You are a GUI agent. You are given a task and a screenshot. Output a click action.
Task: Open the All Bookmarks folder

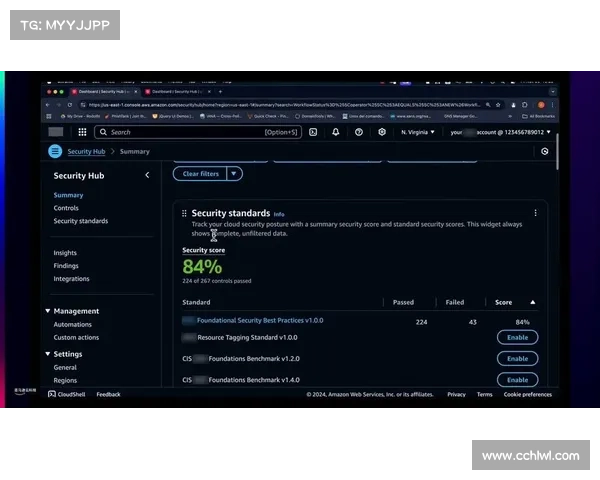(x=538, y=116)
